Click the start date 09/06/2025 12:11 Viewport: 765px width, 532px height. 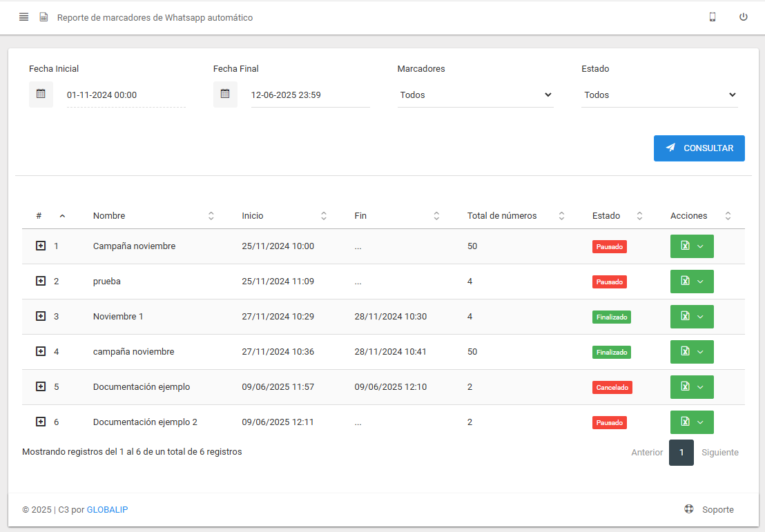click(x=278, y=422)
